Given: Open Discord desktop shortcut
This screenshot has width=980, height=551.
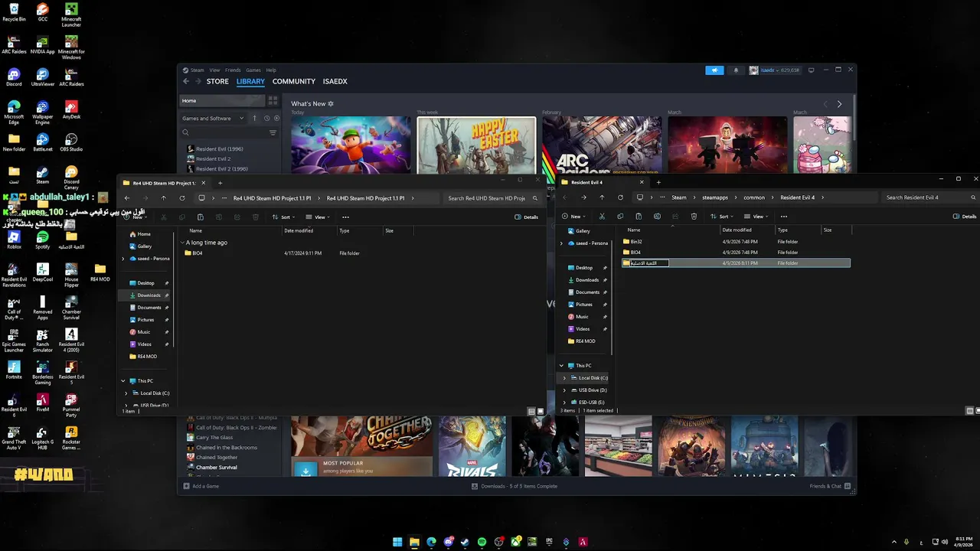Looking at the screenshot, I should pyautogui.click(x=14, y=77).
